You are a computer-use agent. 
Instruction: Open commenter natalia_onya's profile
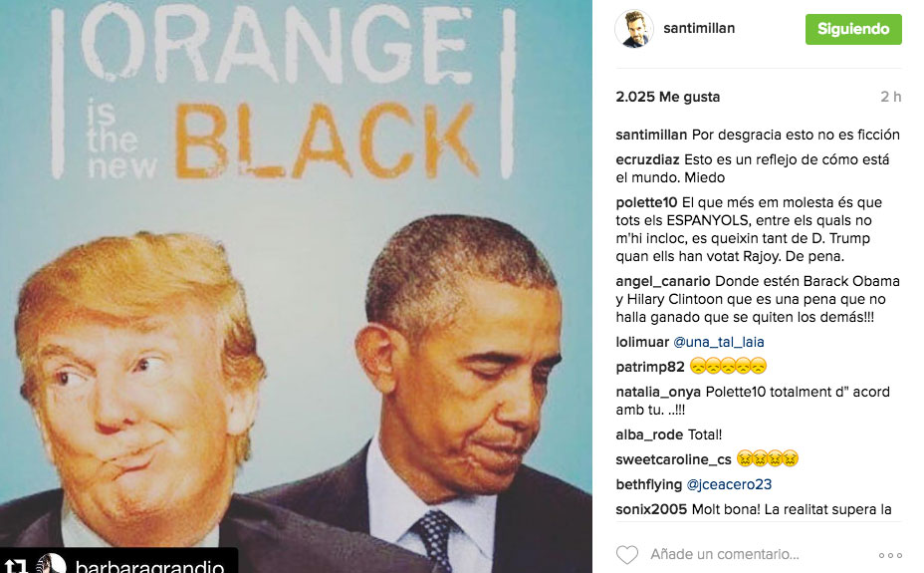(658, 393)
